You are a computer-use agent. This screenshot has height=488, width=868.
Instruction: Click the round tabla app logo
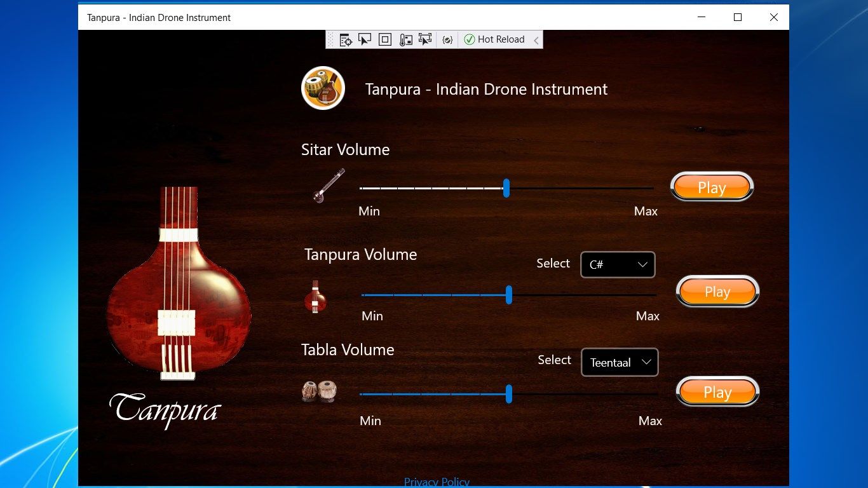pos(323,88)
